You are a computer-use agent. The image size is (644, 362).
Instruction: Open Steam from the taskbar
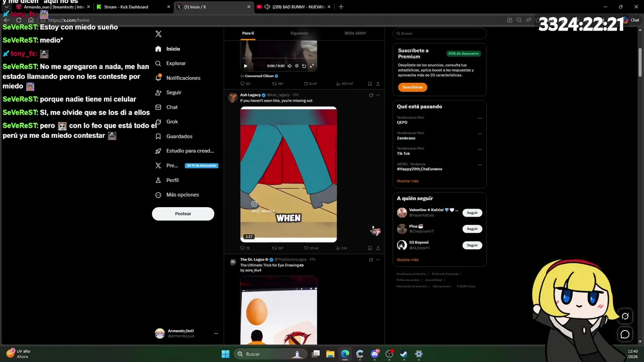click(404, 354)
